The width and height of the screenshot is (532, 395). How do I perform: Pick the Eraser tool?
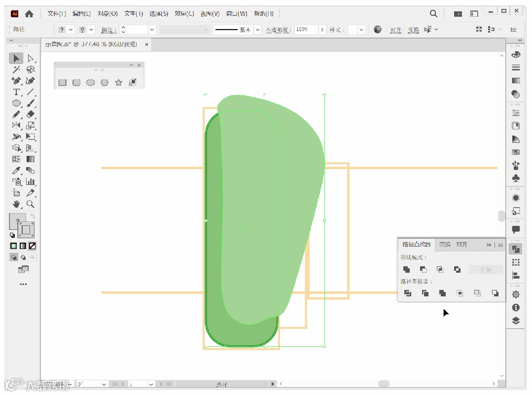click(x=31, y=114)
